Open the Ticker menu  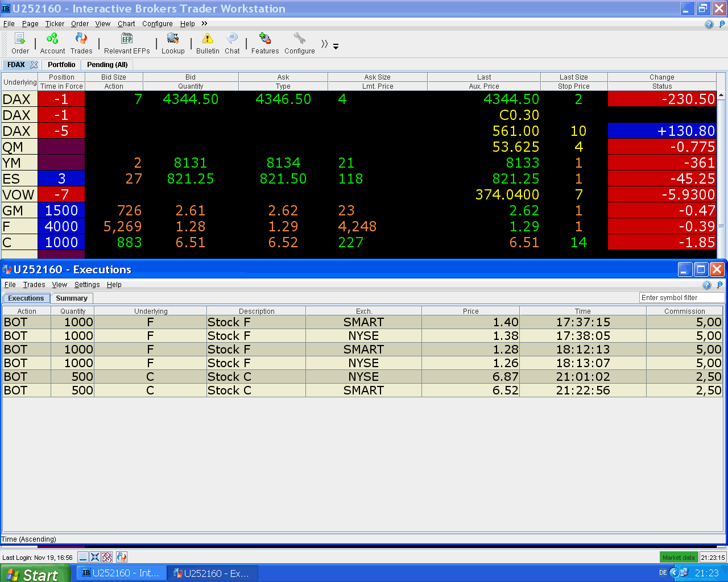pos(55,24)
